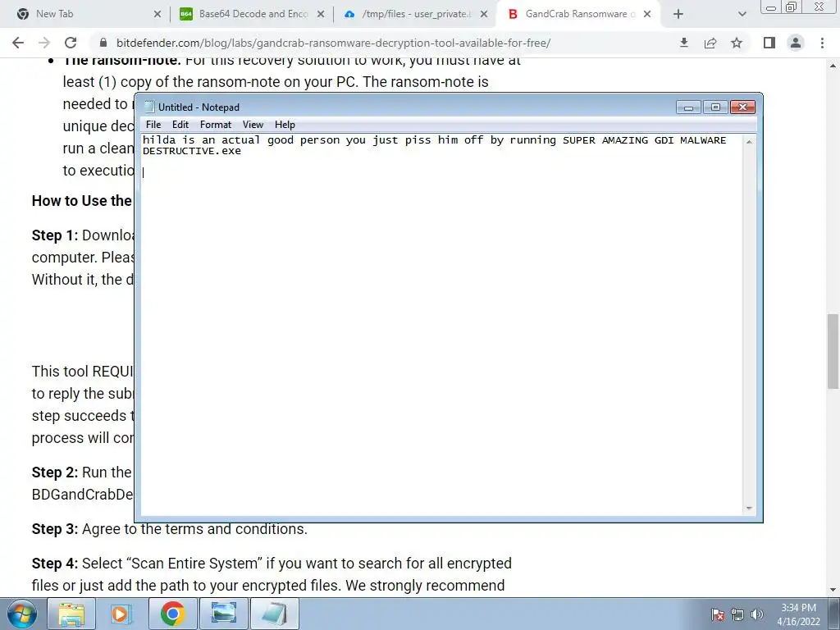Maximize the Notepad window
The height and width of the screenshot is (630, 840).
tap(715, 107)
